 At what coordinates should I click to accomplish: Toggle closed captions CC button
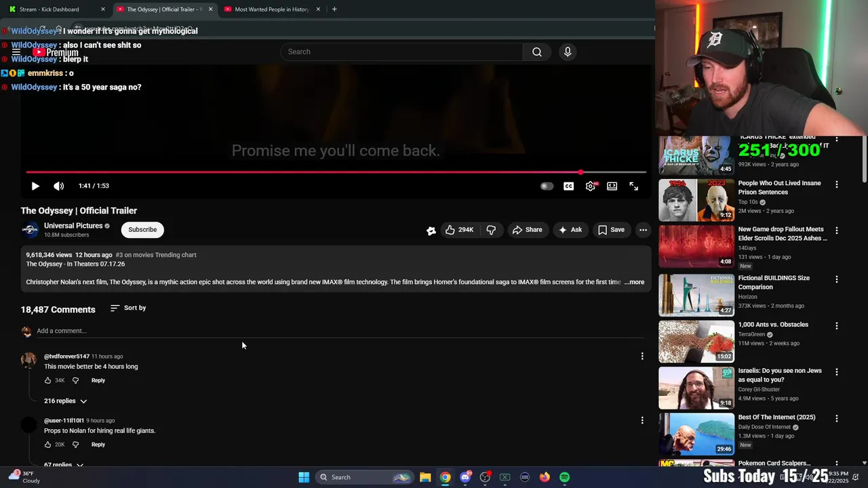click(568, 186)
